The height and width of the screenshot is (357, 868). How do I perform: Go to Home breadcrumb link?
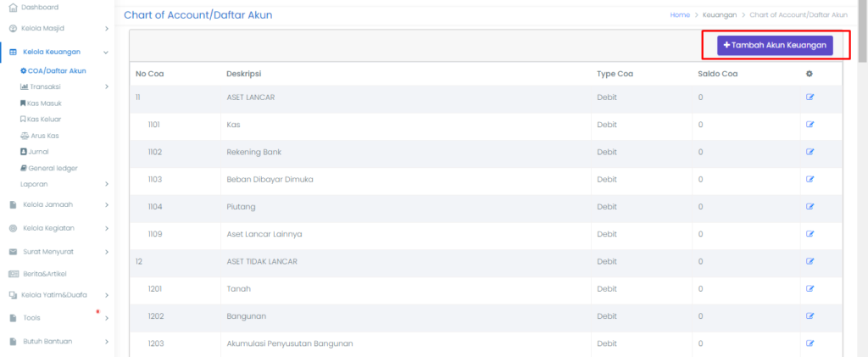(x=679, y=15)
